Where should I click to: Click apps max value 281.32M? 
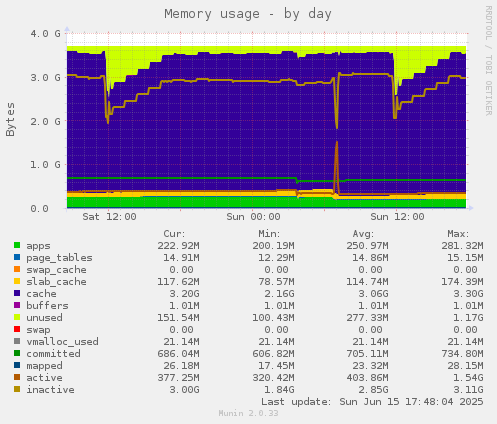(x=462, y=246)
